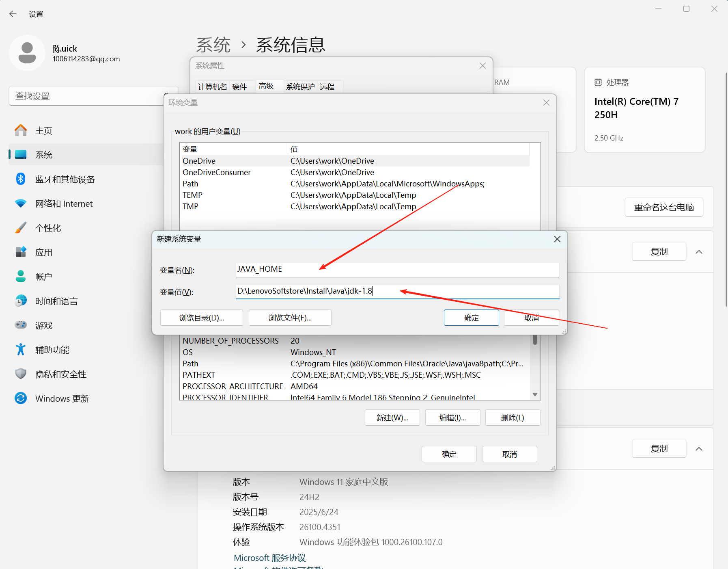The image size is (728, 569).
Task: Open 时间和语言 settings
Action: click(56, 301)
